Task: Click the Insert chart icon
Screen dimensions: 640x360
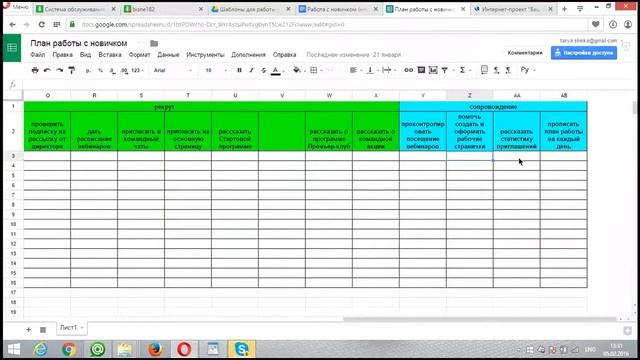Action: (433, 70)
